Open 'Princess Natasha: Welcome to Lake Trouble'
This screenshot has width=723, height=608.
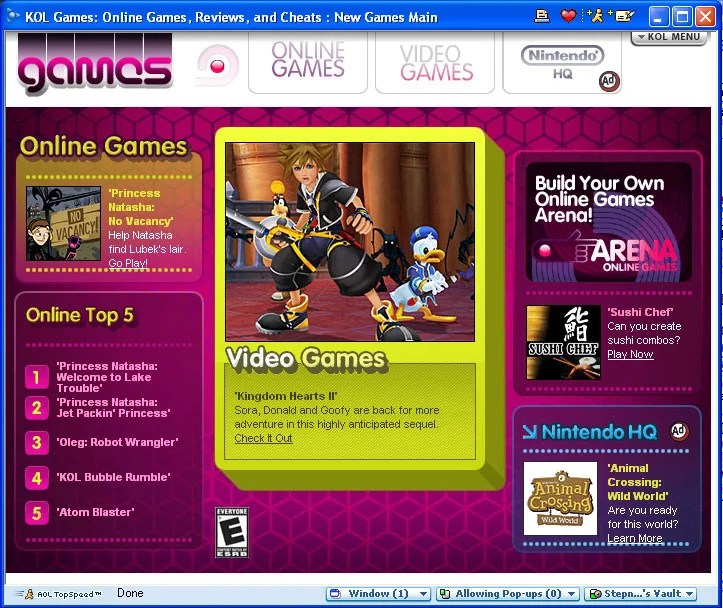click(107, 377)
